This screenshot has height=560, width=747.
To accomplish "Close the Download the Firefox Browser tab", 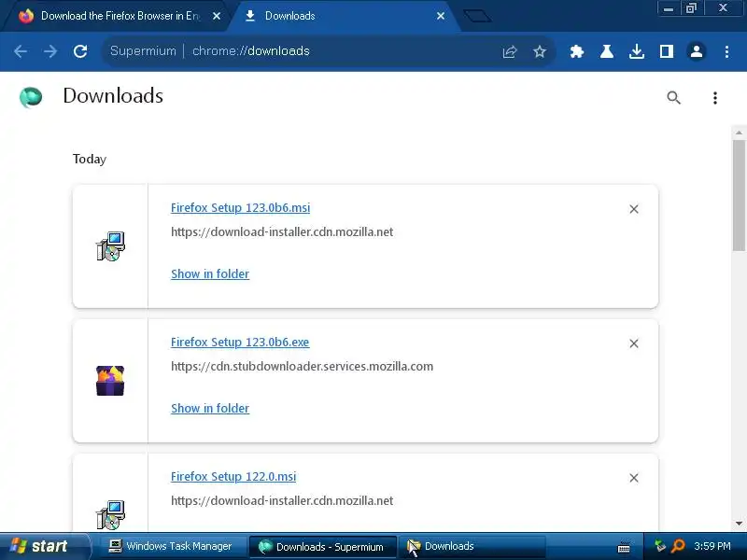I will [x=217, y=16].
